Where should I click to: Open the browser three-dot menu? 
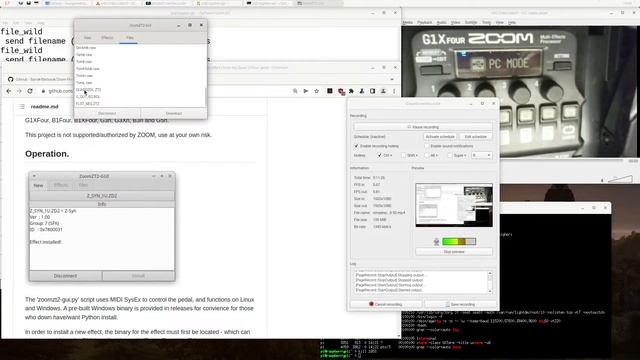pyautogui.click(x=394, y=91)
